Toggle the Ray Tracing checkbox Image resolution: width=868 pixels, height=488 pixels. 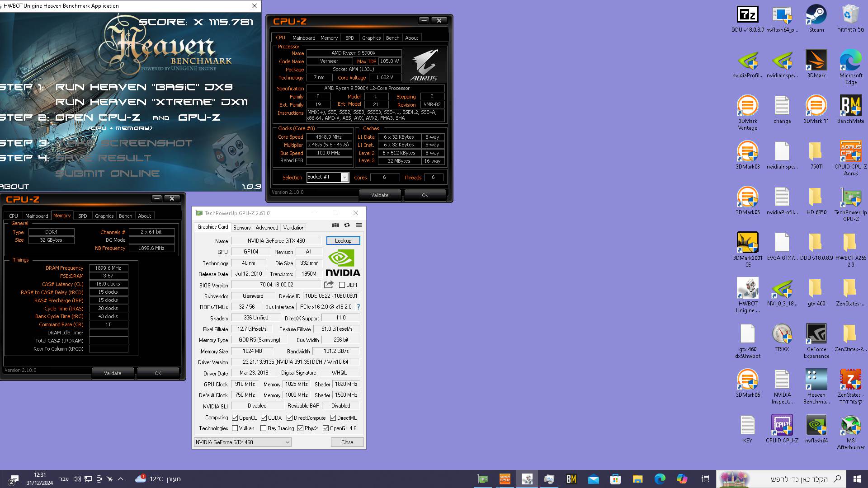coord(263,428)
